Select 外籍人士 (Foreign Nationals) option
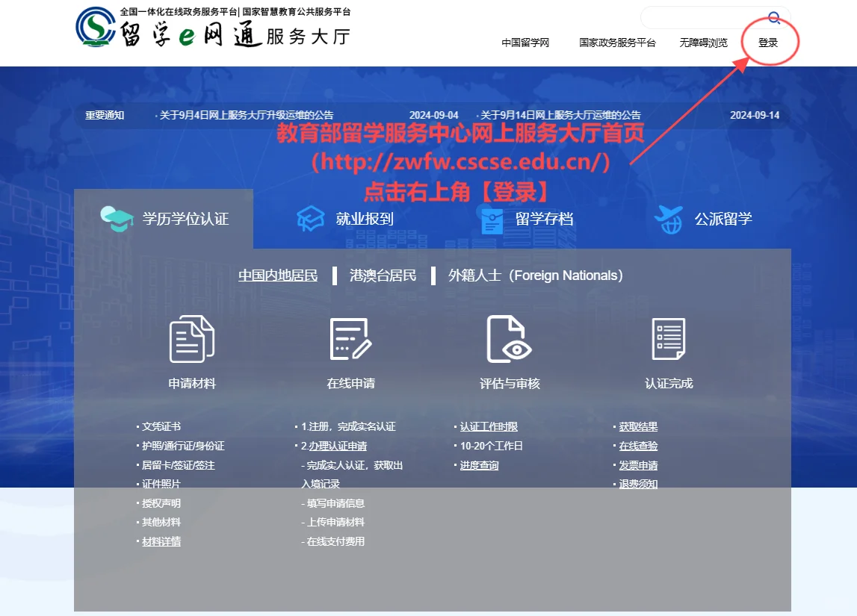 [x=536, y=276]
